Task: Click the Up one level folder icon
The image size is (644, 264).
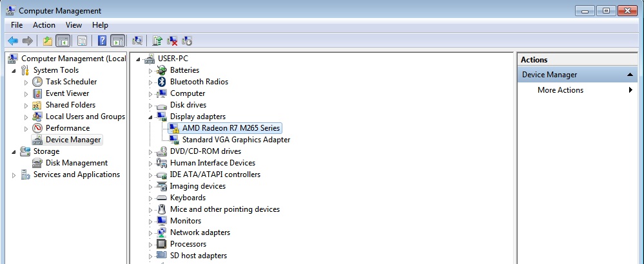Action: [x=47, y=41]
